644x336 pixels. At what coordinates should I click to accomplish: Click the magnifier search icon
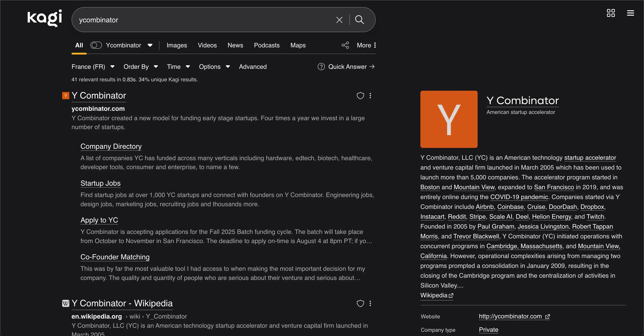(x=359, y=19)
